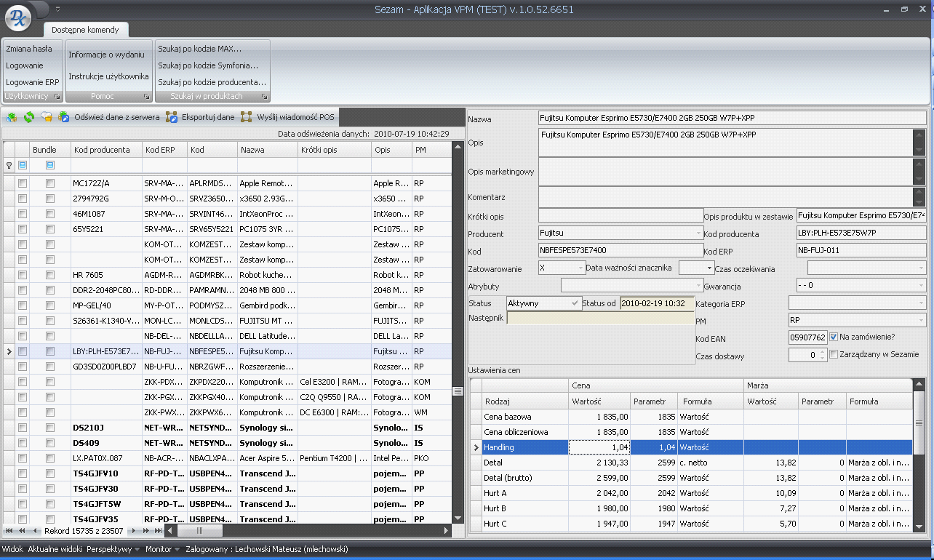The width and height of the screenshot is (934, 560).
Task: Open the Monitor menu
Action: click(163, 549)
